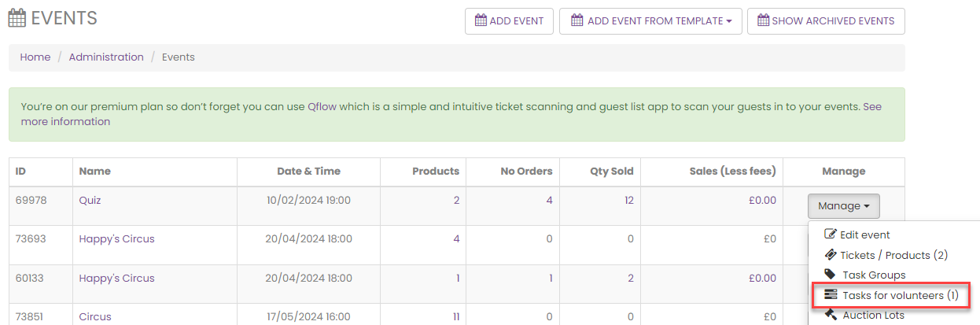
Task: Navigate to Administration breadcrumb
Action: [x=106, y=57]
